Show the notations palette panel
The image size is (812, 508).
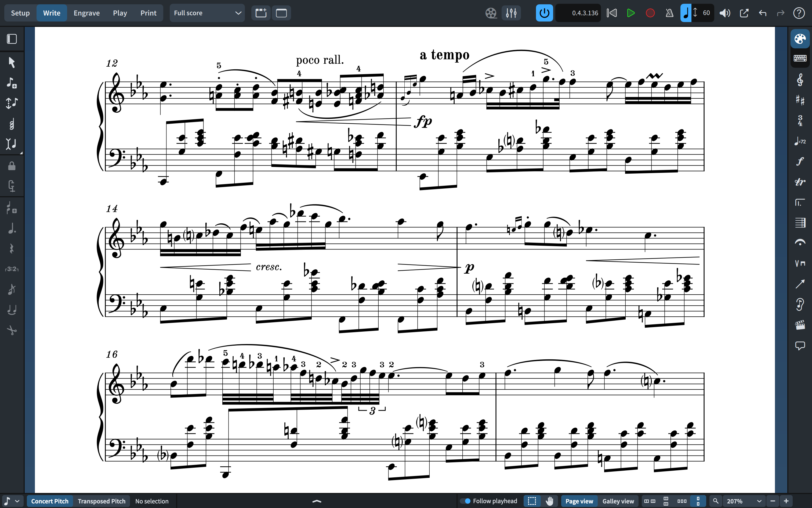[800, 39]
